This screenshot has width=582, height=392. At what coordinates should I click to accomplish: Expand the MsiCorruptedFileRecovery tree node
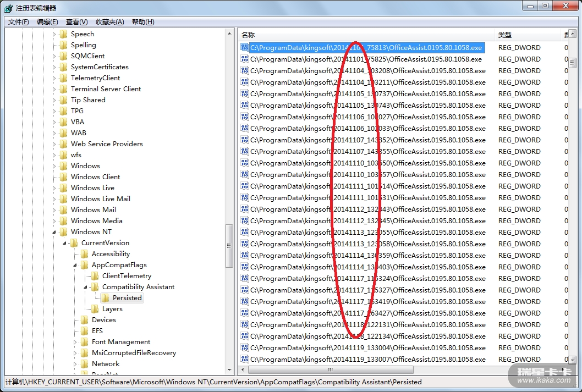point(75,353)
